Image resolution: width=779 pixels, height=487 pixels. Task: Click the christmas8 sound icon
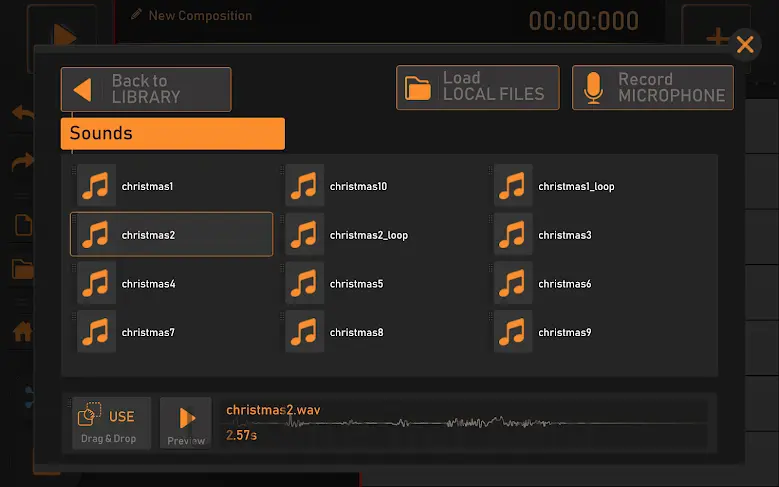pos(304,332)
